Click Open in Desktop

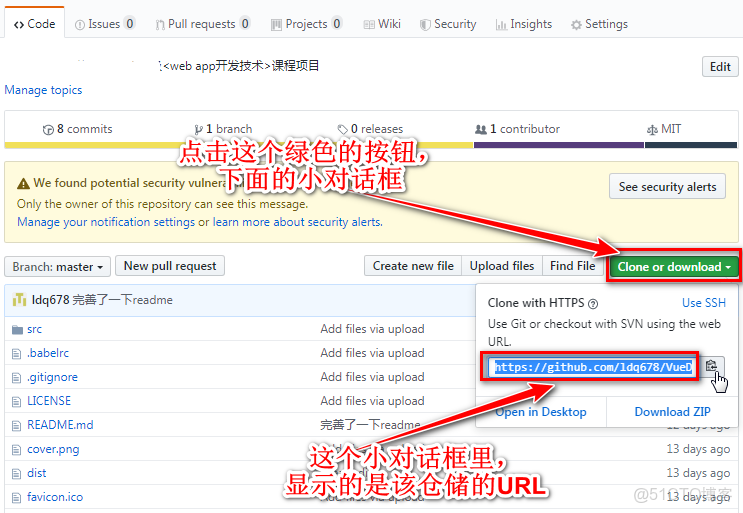(x=541, y=412)
